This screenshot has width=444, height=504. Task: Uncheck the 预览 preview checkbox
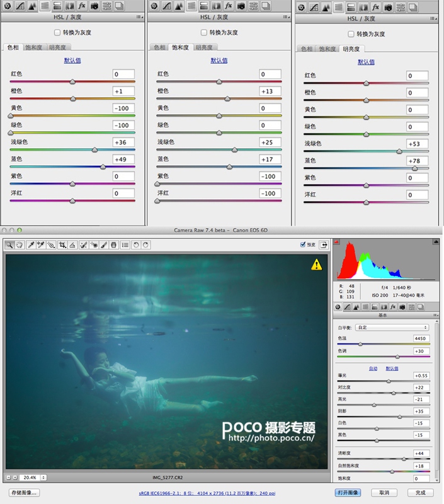click(303, 244)
